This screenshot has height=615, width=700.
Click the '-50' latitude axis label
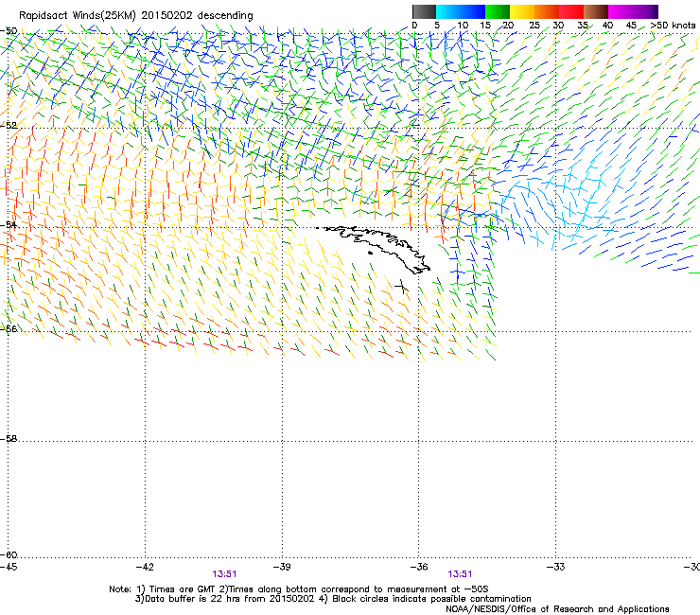[9, 31]
